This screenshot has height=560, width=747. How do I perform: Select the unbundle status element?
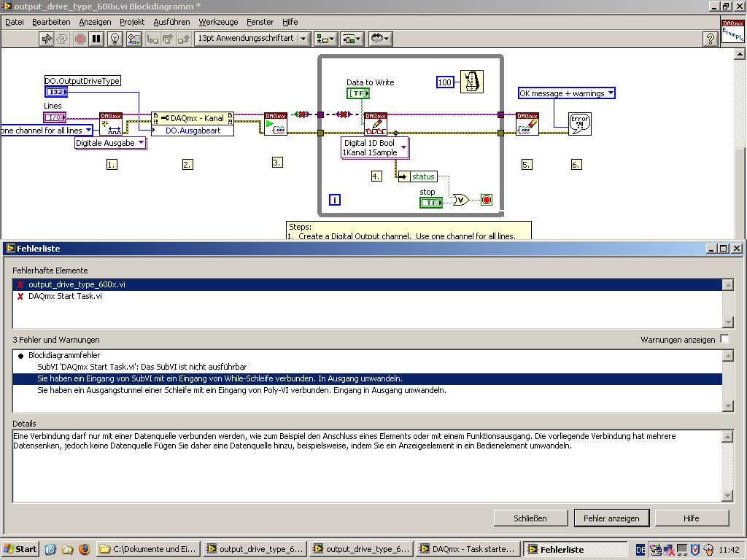pos(417,176)
